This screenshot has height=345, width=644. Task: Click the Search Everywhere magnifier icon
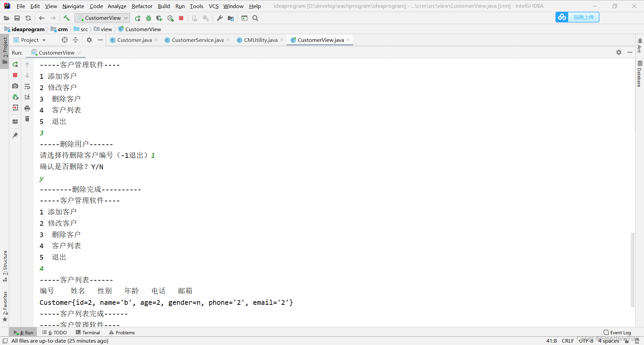tap(255, 18)
